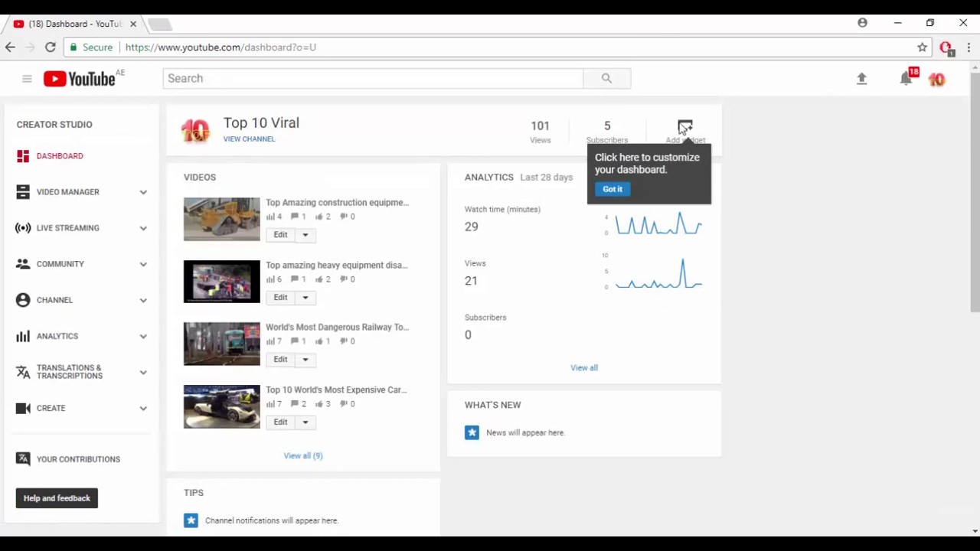Viewport: 980px width, 551px height.
Task: Click the VIEW CHANNEL link
Action: (x=249, y=139)
